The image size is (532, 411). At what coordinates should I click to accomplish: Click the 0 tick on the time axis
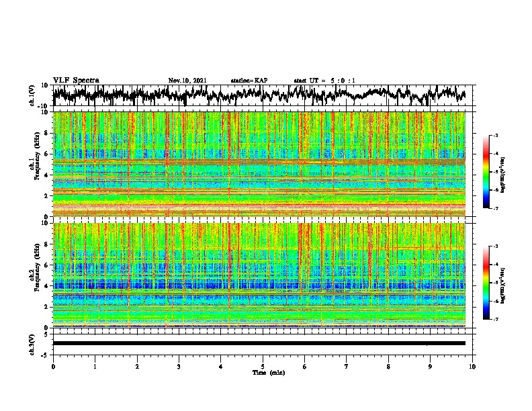pos(53,367)
